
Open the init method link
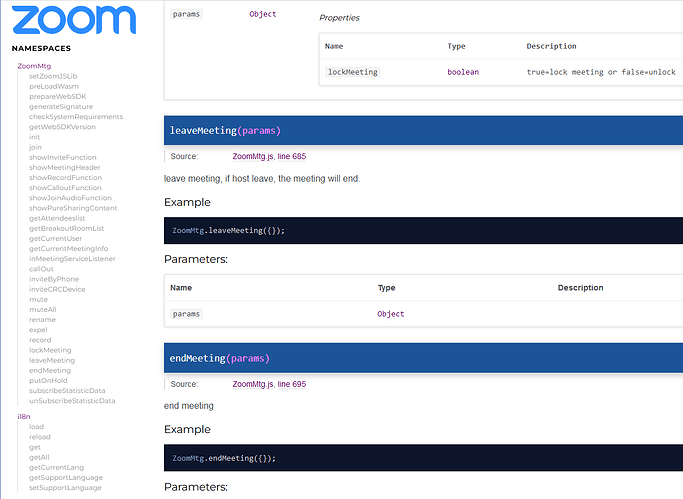(34, 137)
